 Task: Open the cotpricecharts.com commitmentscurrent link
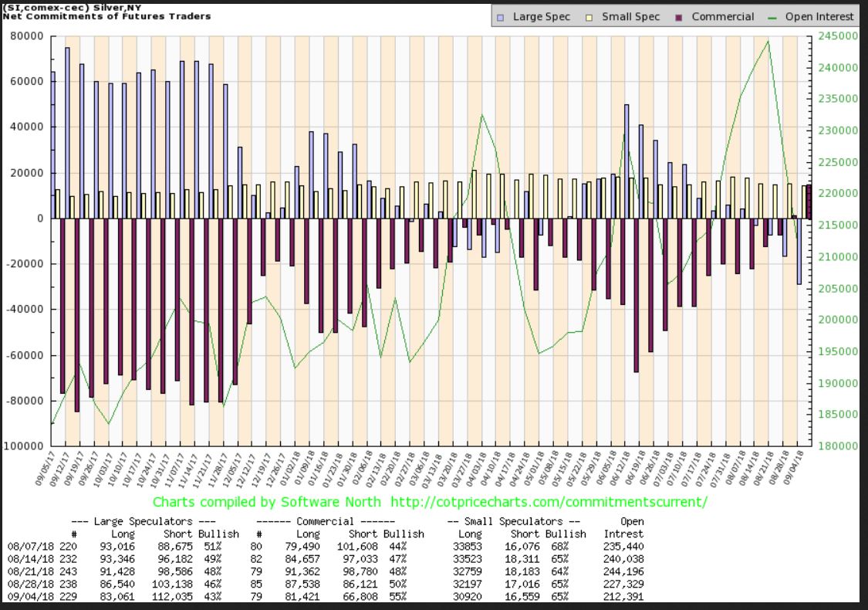[546, 502]
